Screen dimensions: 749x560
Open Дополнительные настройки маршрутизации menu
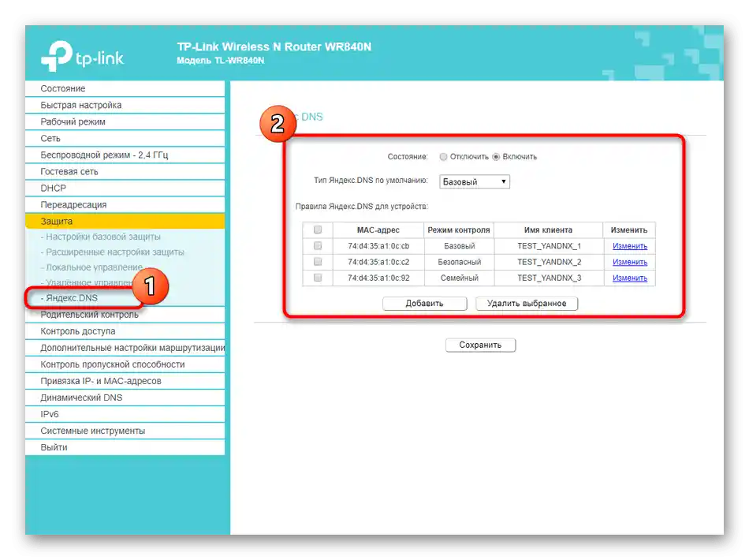point(125,348)
